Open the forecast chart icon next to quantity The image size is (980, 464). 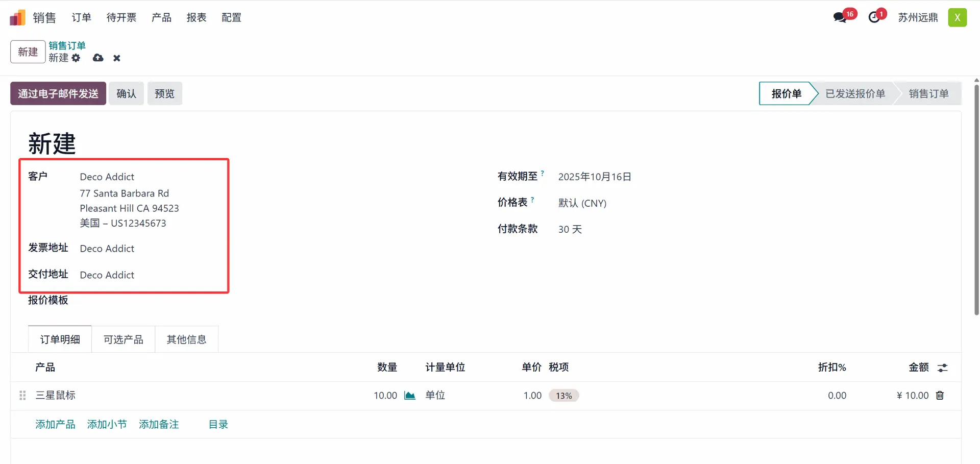point(409,396)
